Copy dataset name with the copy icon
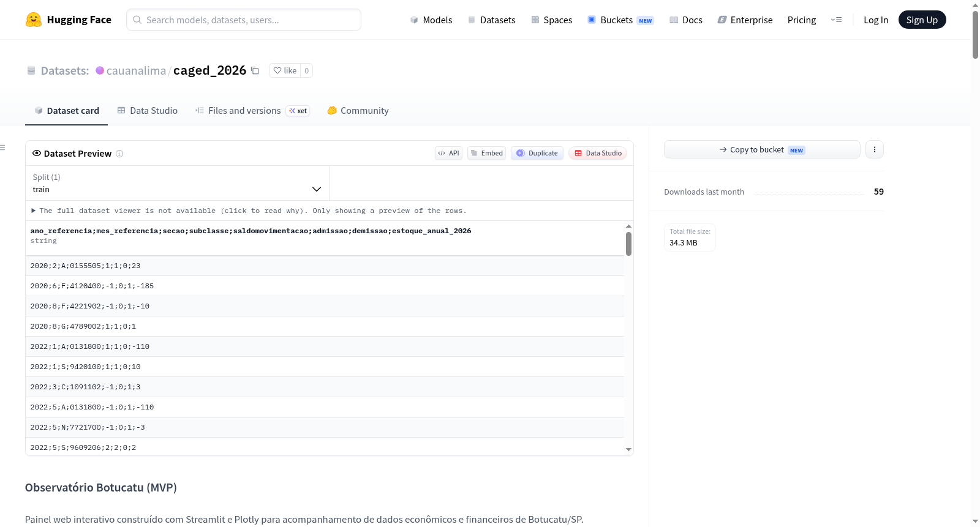 tap(255, 70)
